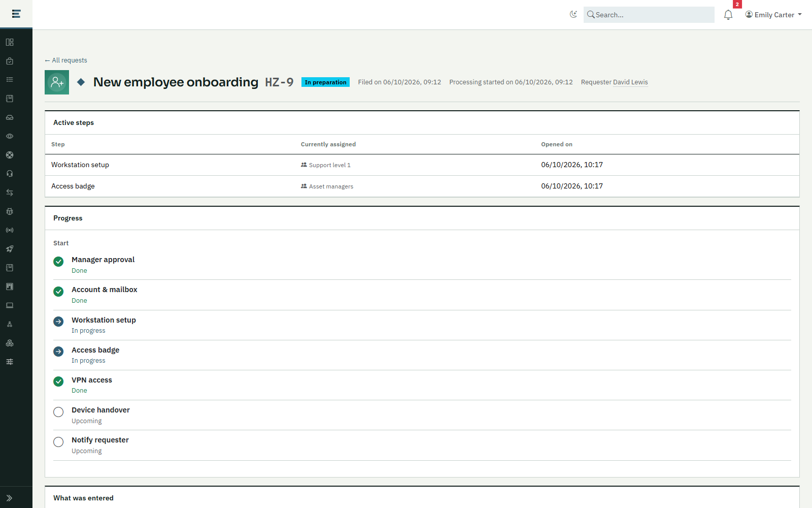Image resolution: width=812 pixels, height=508 pixels.
Task: Open the hierarchy org chart icon
Action: point(10,324)
